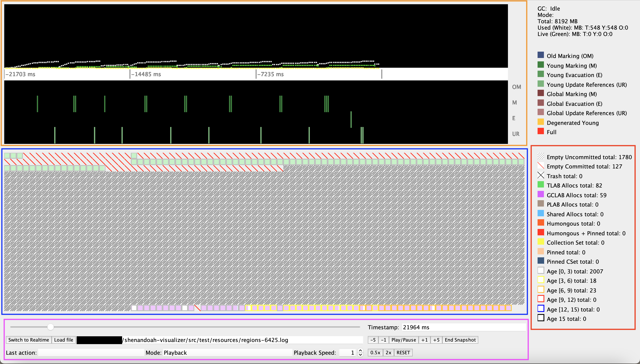Click the red Full legend swatch
This screenshot has height=364, width=640.
coord(541,131)
